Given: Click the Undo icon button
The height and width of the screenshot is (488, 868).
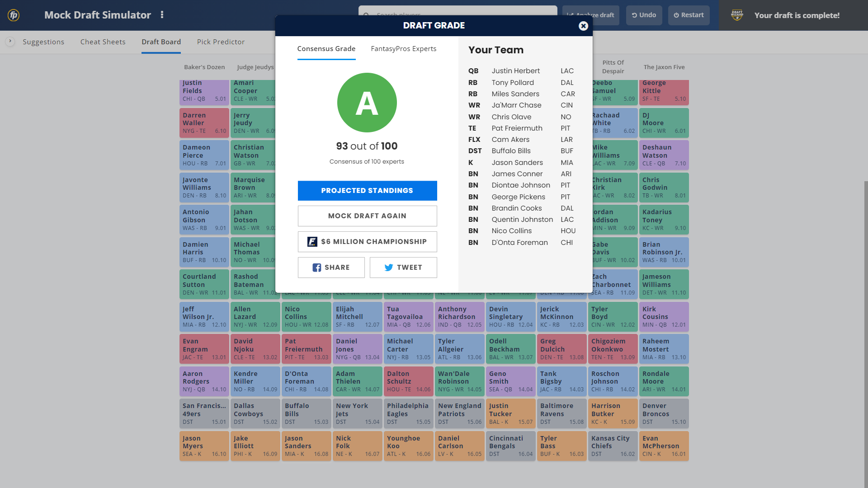Looking at the screenshot, I should [644, 15].
